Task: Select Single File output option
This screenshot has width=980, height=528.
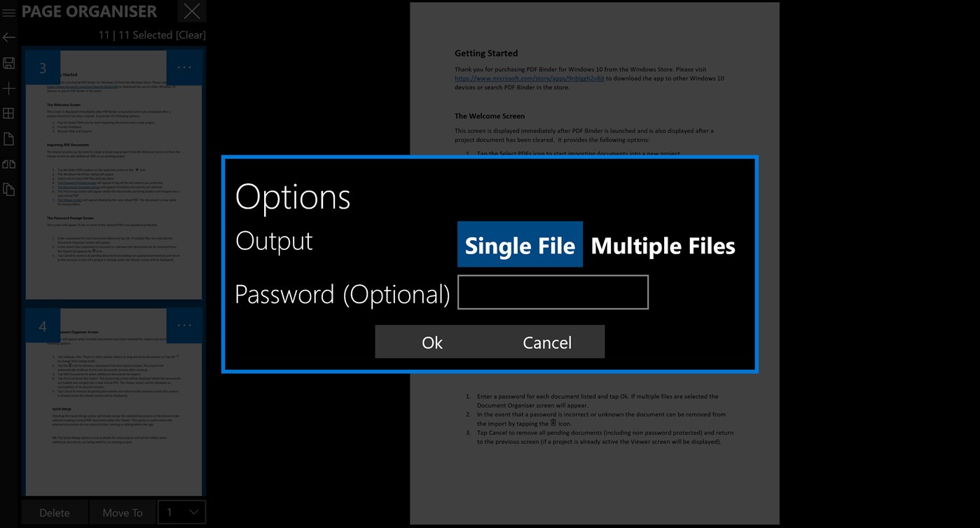Action: (x=520, y=245)
